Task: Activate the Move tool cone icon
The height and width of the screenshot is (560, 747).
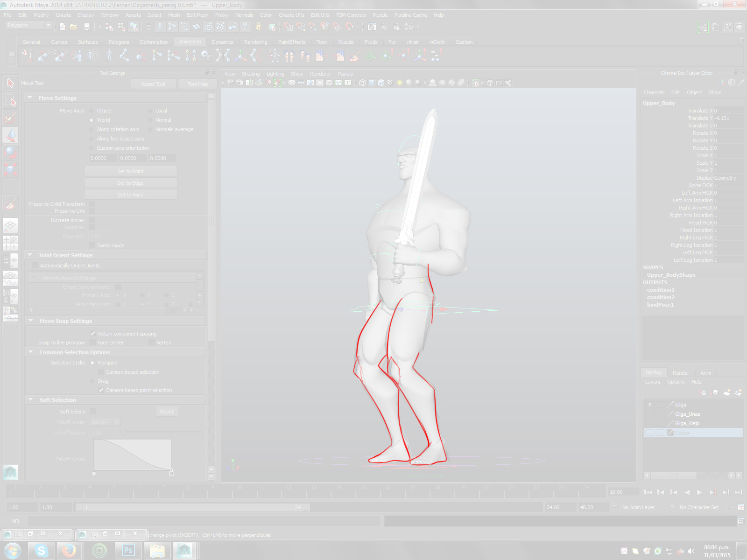Action: coord(10,135)
